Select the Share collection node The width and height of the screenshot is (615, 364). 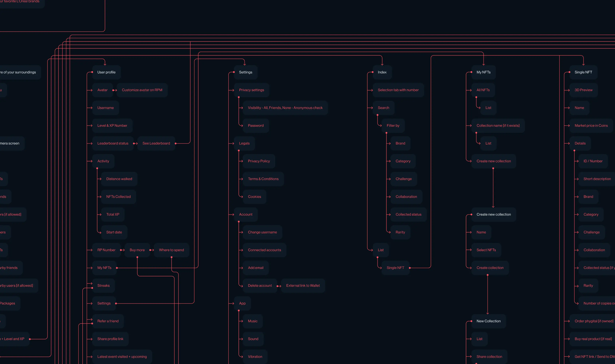[489, 357]
